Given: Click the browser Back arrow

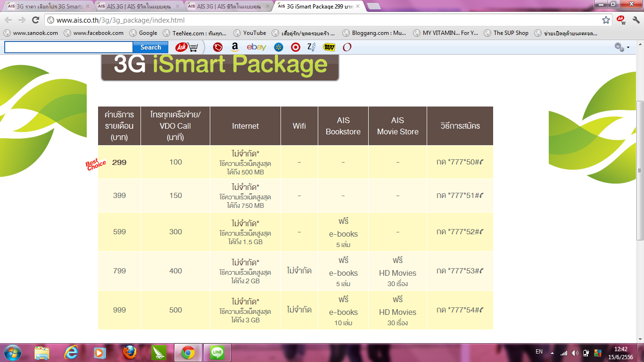Looking at the screenshot, I should click(x=8, y=20).
